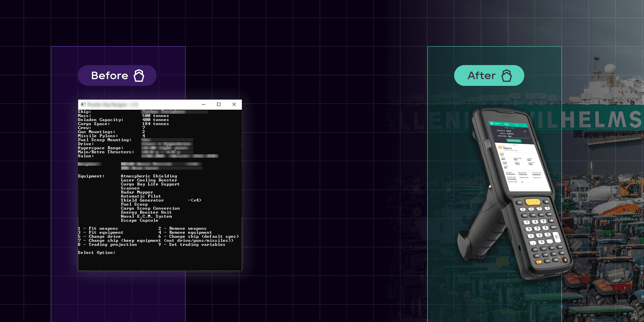Click the handheld's yellow scan key
Screen dimensions: 644x322
pos(533,202)
